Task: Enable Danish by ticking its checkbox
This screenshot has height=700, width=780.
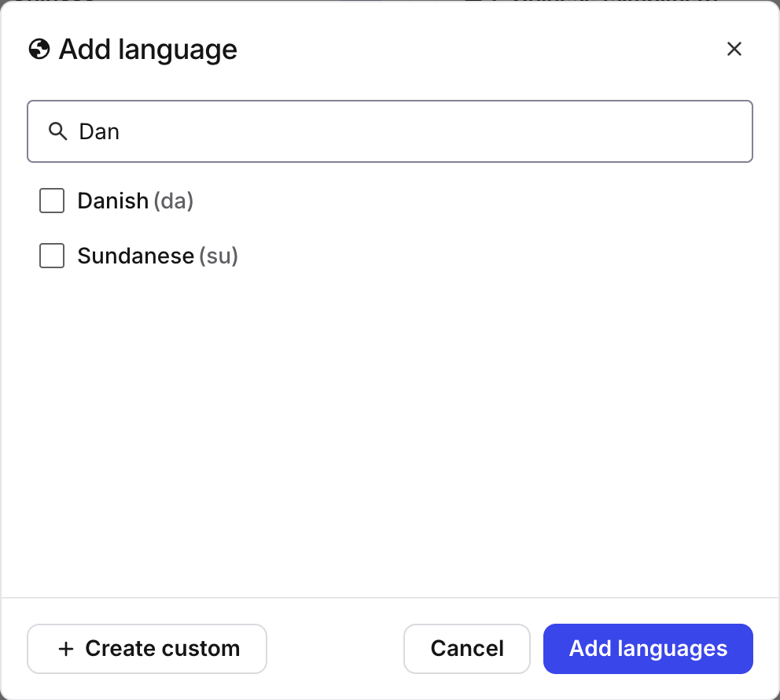Action: click(x=51, y=201)
